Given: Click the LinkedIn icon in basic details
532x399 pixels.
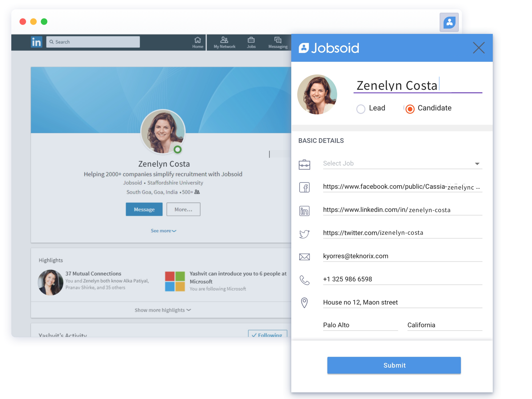Looking at the screenshot, I should tap(304, 211).
